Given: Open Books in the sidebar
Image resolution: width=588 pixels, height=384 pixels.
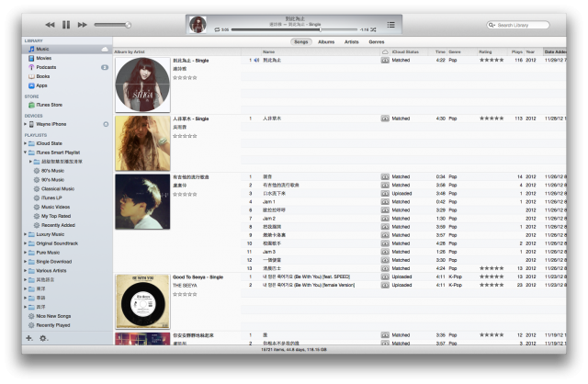Looking at the screenshot, I should [43, 76].
